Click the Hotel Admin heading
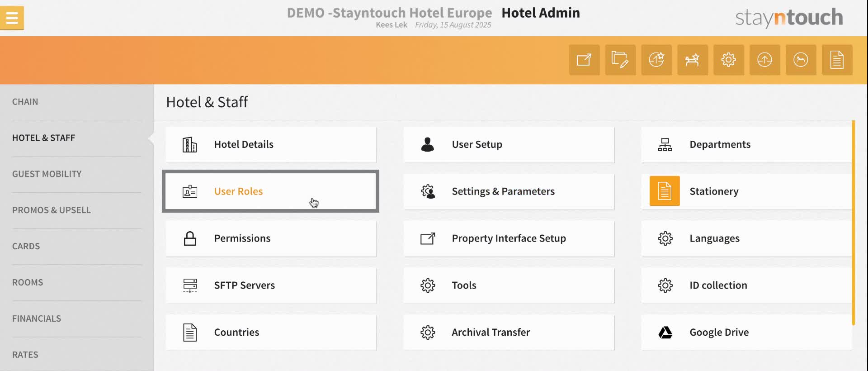This screenshot has width=868, height=371. 541,13
